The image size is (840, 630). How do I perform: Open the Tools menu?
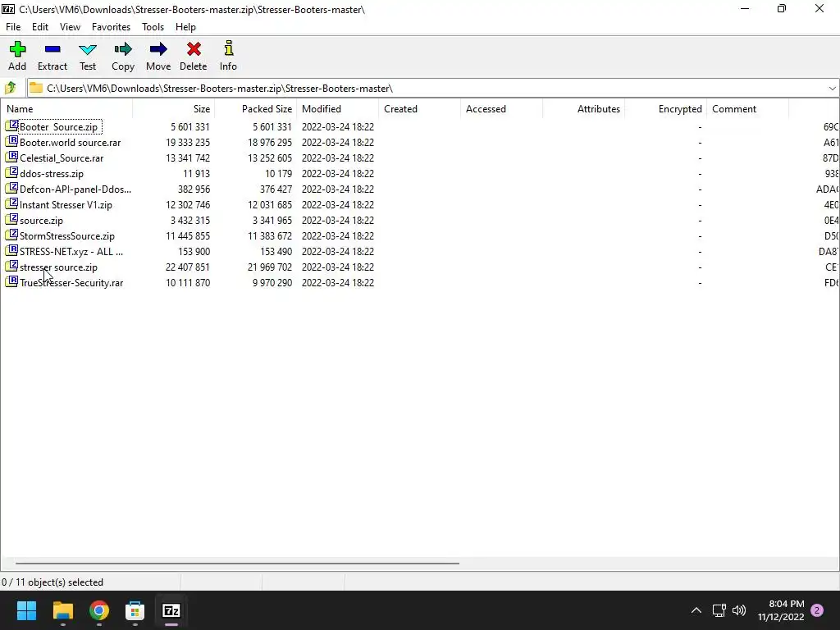tap(153, 27)
